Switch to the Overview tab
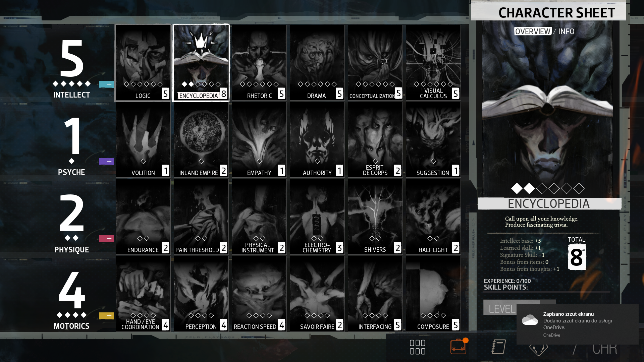Screen dimensions: 644x362 (533, 32)
